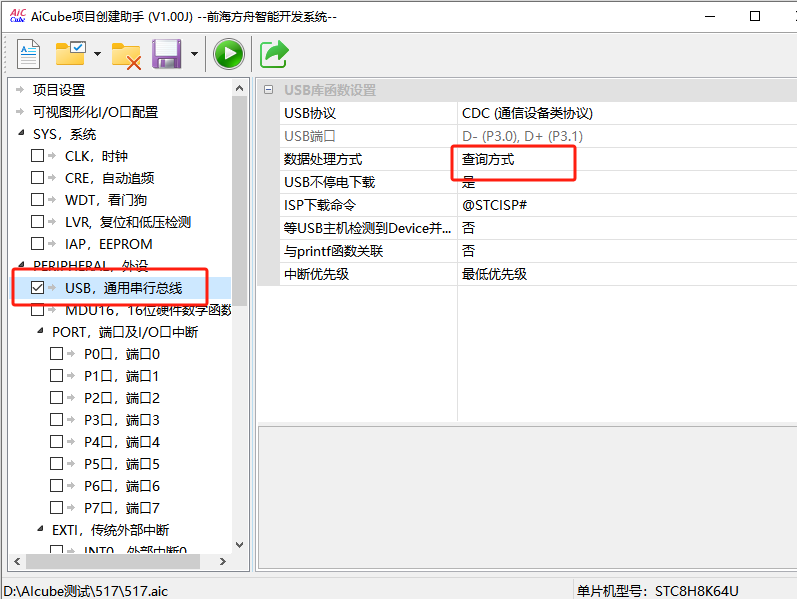The image size is (797, 599).
Task: Enable the WDT 看门狗 checkbox
Action: click(37, 199)
